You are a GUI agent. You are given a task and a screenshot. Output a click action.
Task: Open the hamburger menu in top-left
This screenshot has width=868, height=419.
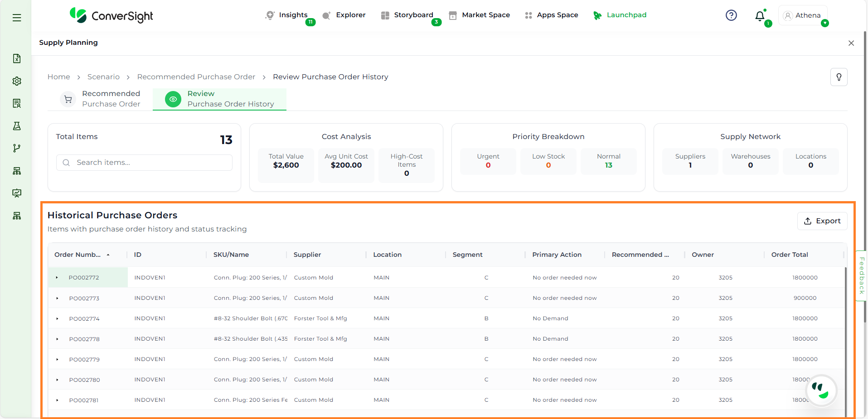[x=17, y=18]
